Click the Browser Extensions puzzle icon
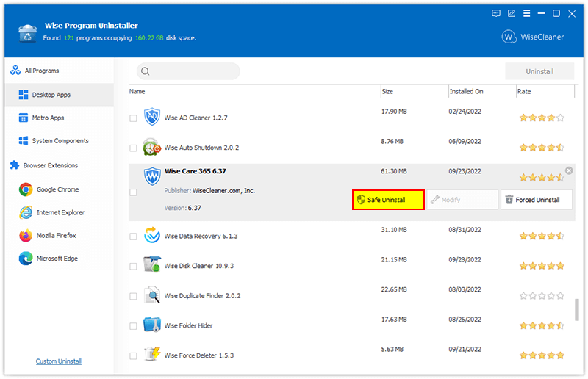The width and height of the screenshot is (588, 379). pyautogui.click(x=15, y=165)
